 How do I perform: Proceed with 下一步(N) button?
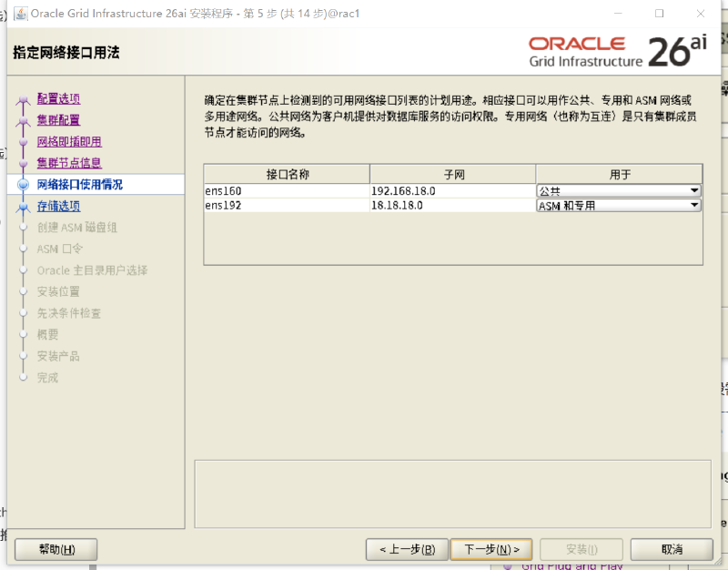click(x=491, y=550)
